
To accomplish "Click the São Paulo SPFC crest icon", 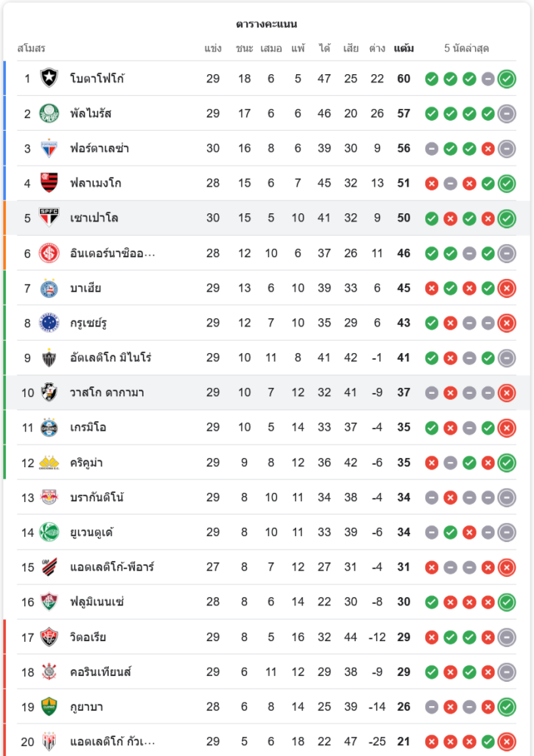I will 49,218.
